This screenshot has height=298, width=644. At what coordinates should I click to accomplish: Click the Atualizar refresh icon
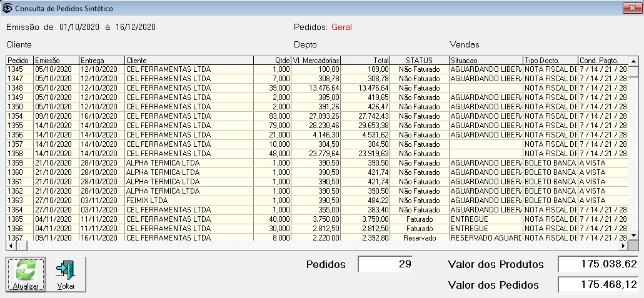(26, 270)
